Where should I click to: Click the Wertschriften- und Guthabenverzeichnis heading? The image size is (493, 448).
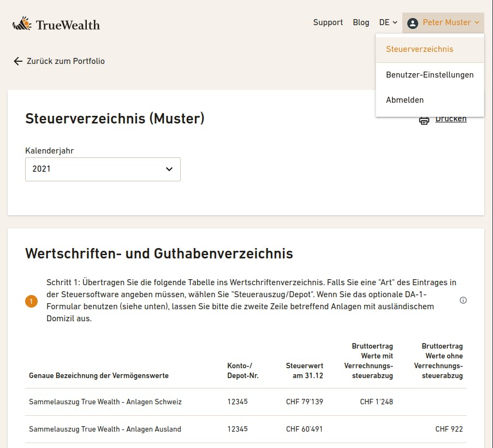[159, 254]
